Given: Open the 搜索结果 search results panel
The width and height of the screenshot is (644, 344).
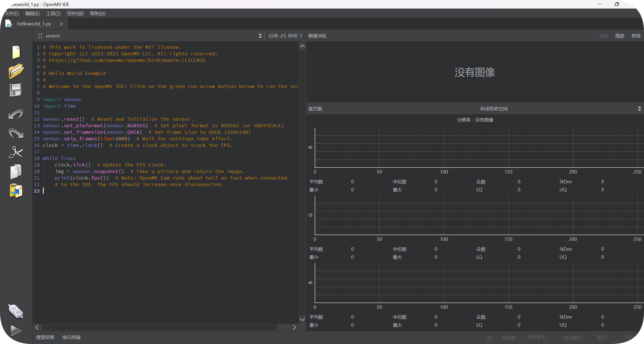Looking at the screenshot, I should point(45,337).
